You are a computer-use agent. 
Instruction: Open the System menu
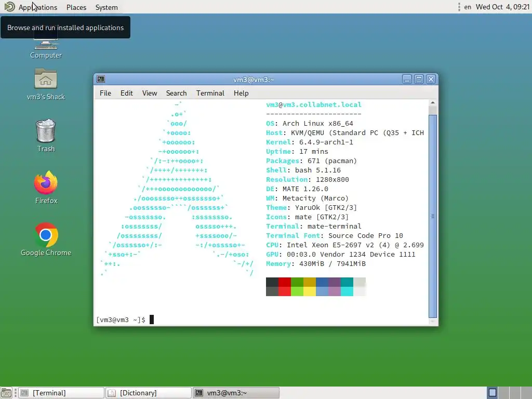(107, 7)
